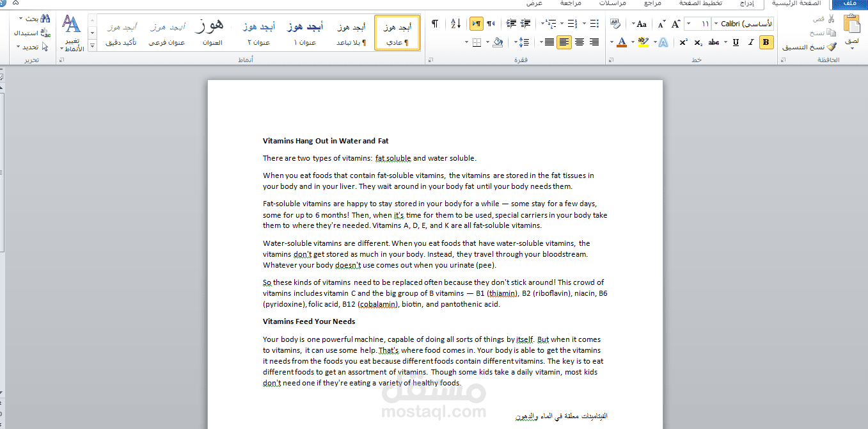The width and height of the screenshot is (868, 429).
Task: Apply the No Spacing (بلا تباعد) style
Action: tap(351, 33)
